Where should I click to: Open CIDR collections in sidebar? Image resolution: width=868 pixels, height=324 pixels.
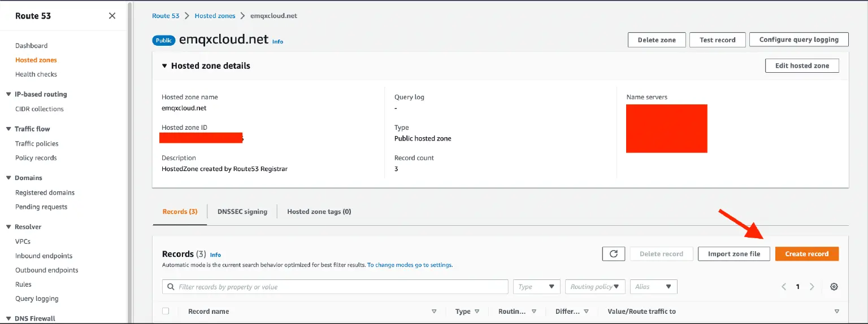point(40,109)
